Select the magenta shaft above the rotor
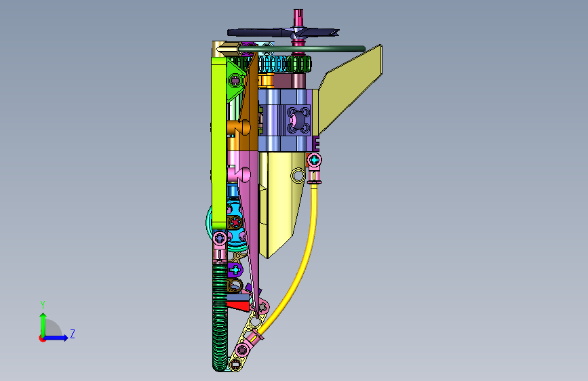The height and width of the screenshot is (381, 588). [298, 18]
